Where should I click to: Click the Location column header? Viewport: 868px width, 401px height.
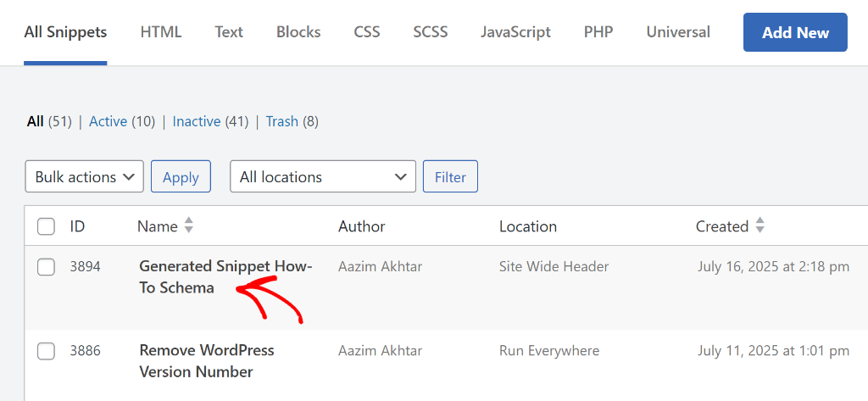[528, 226]
